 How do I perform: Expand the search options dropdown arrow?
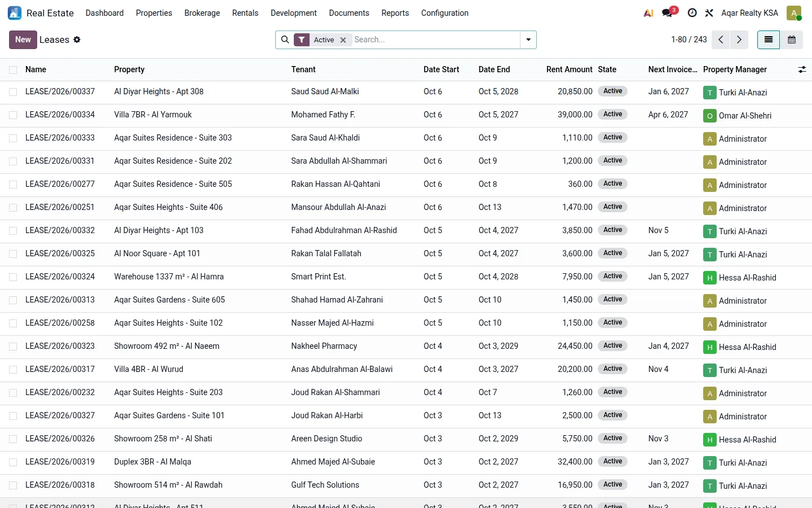click(x=528, y=40)
